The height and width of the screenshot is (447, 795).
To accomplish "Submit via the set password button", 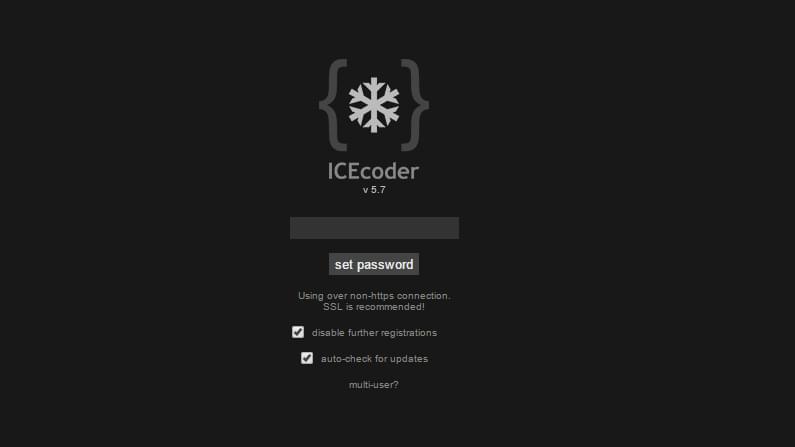I will [x=374, y=264].
